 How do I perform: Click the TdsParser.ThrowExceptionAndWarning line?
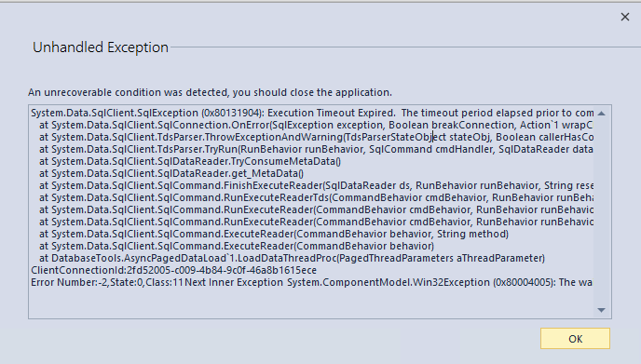pos(317,137)
